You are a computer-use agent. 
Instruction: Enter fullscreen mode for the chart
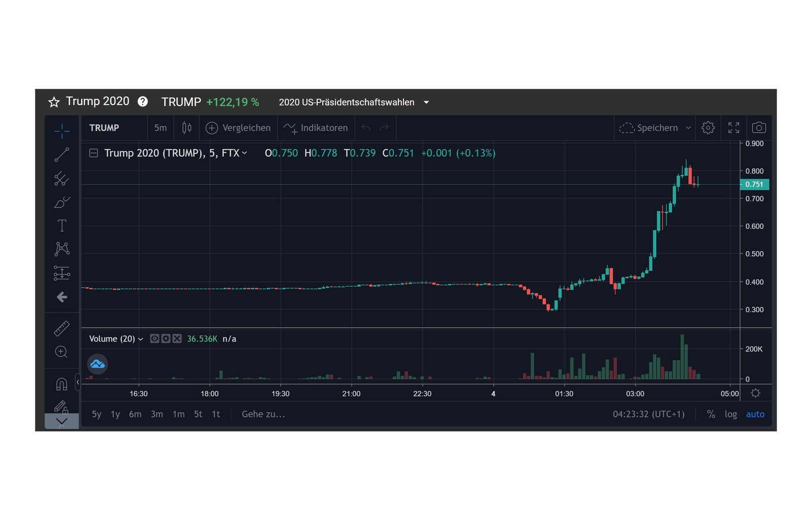pyautogui.click(x=734, y=128)
